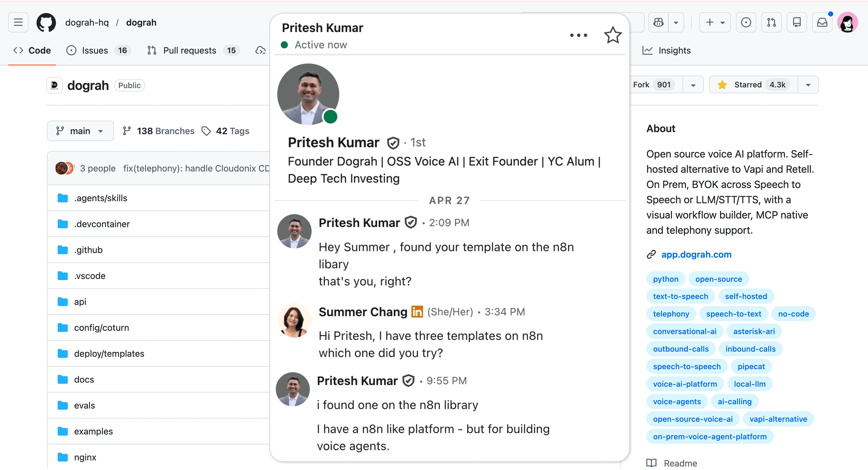Click the LinkedIn badge next to Summer Chang
The image size is (868, 470).
(417, 312)
